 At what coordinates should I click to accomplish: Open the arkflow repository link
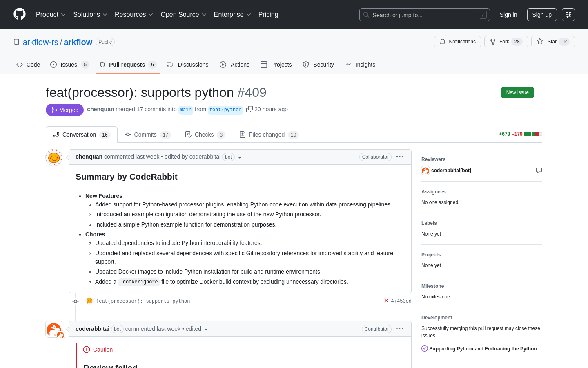pos(78,42)
